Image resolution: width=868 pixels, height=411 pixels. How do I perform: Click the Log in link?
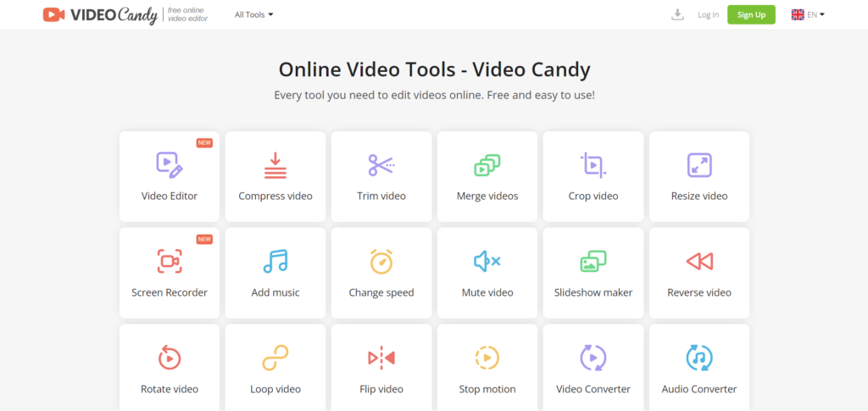tap(708, 15)
